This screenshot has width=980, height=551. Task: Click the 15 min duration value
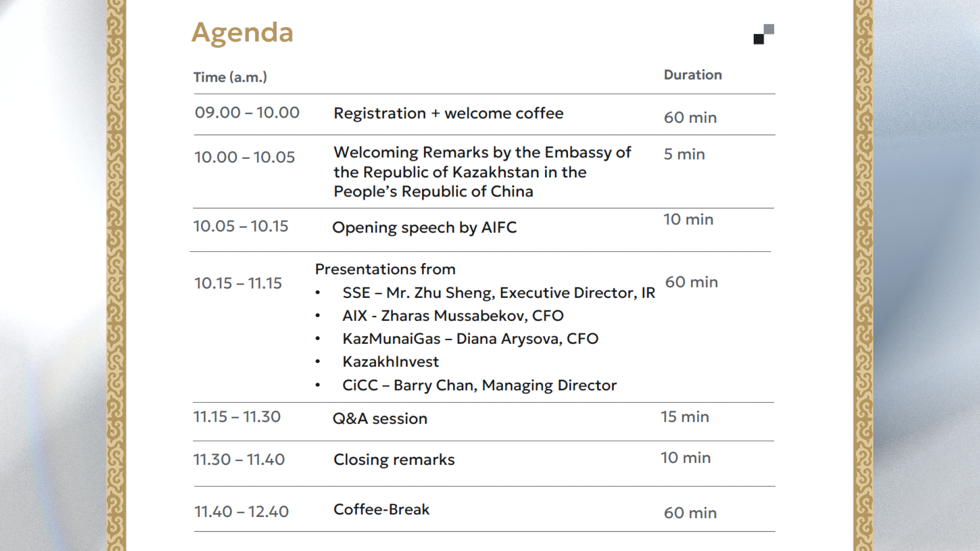685,417
